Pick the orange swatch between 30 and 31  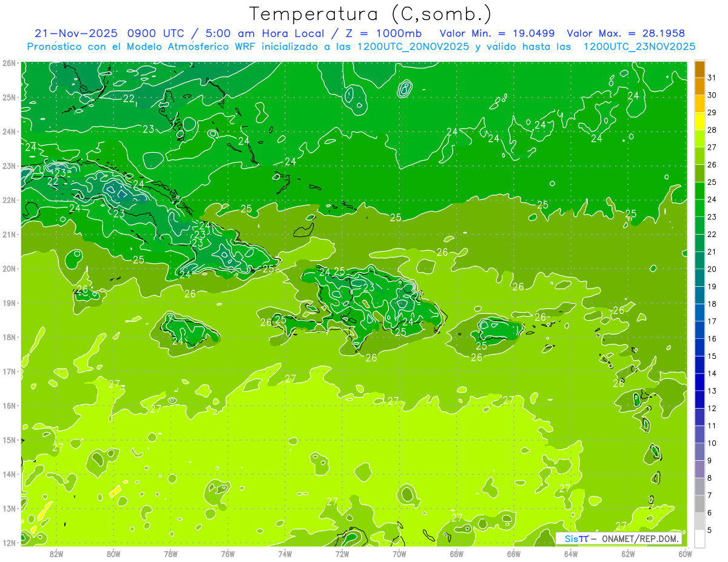pos(699,87)
